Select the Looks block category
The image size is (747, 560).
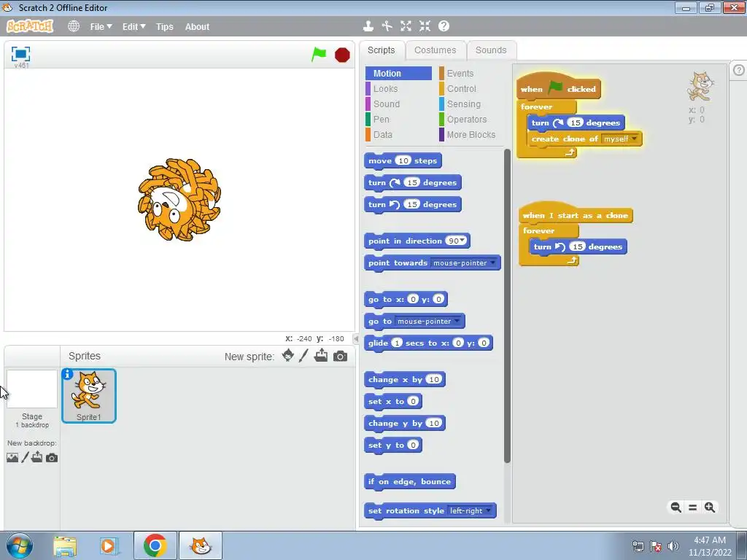pyautogui.click(x=385, y=88)
